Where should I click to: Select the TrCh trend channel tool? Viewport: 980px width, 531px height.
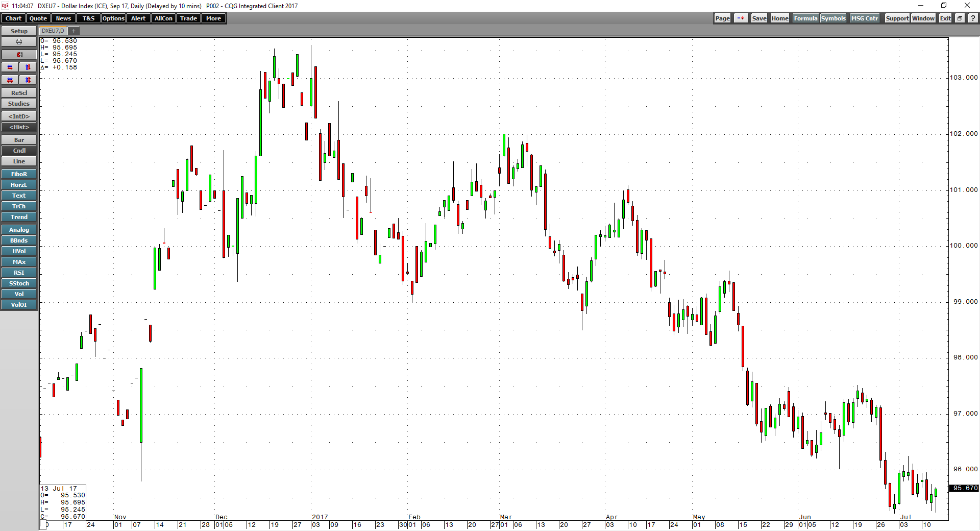click(x=19, y=206)
